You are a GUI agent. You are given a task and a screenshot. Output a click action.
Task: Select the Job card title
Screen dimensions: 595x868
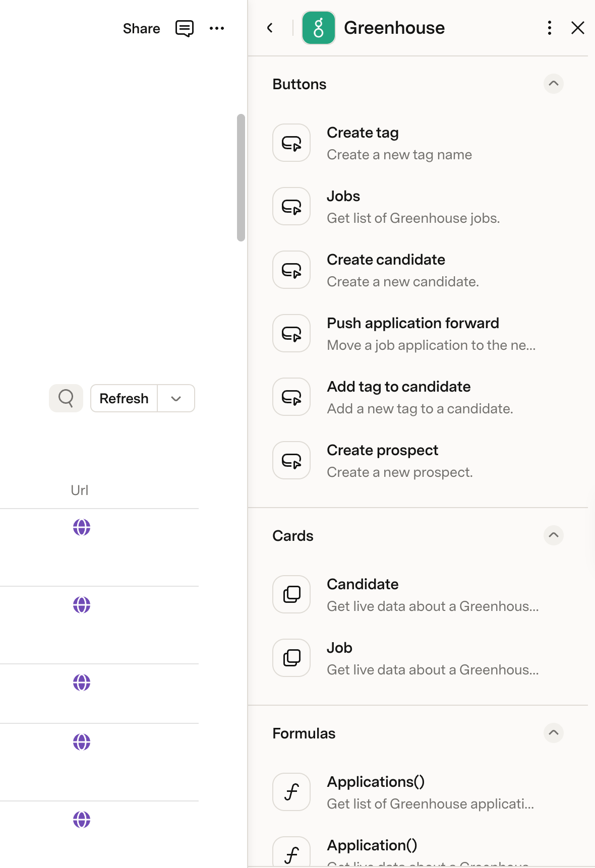tap(339, 648)
